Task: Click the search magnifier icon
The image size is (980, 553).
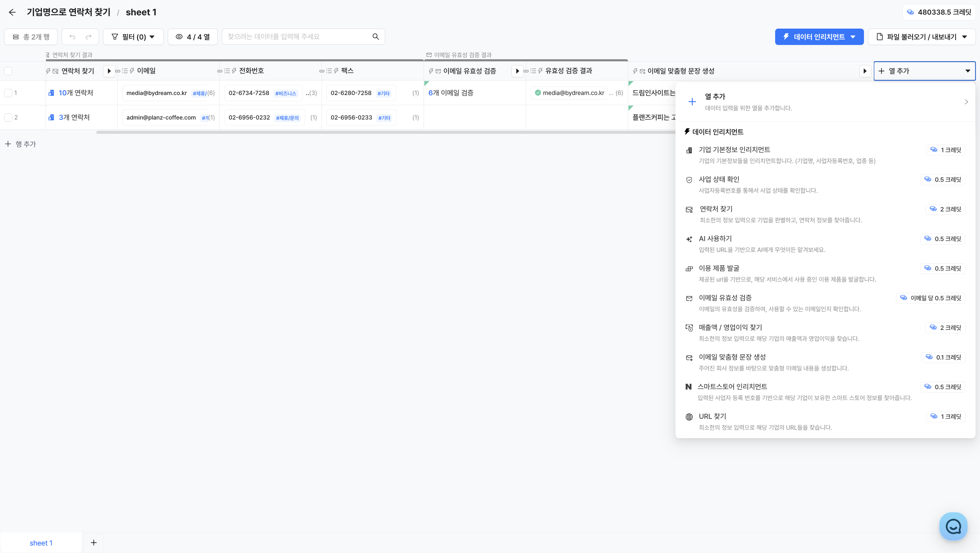Action: 375,36
